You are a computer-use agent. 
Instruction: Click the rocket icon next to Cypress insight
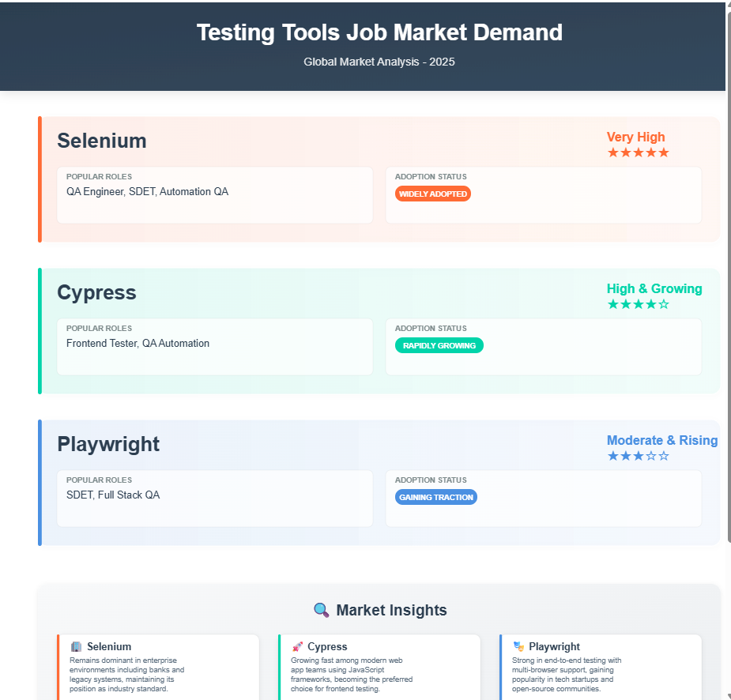tap(297, 646)
